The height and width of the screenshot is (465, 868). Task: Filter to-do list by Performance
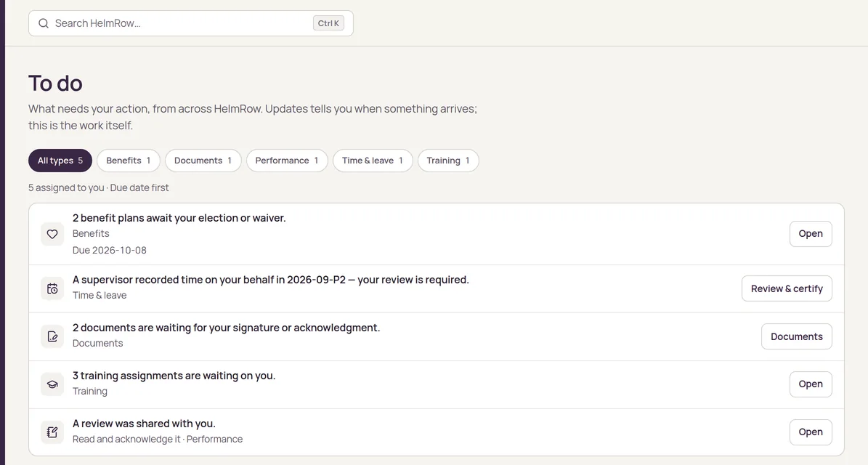[x=287, y=161]
